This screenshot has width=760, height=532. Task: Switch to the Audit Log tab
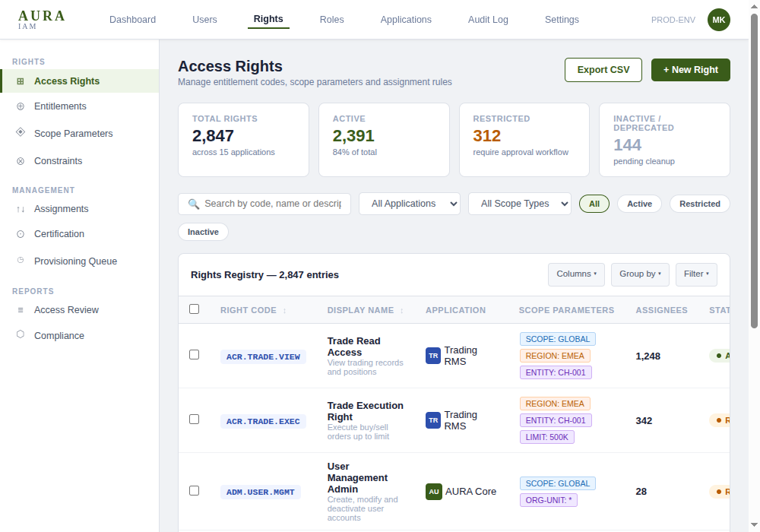click(488, 20)
